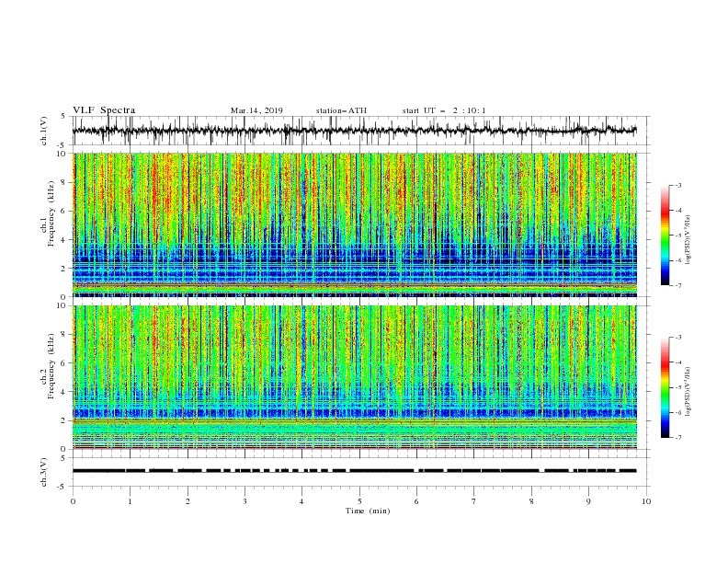This screenshot has height=563, width=728.
Task: Click the "-3" label on ch.1 color bar
Action: [x=677, y=185]
